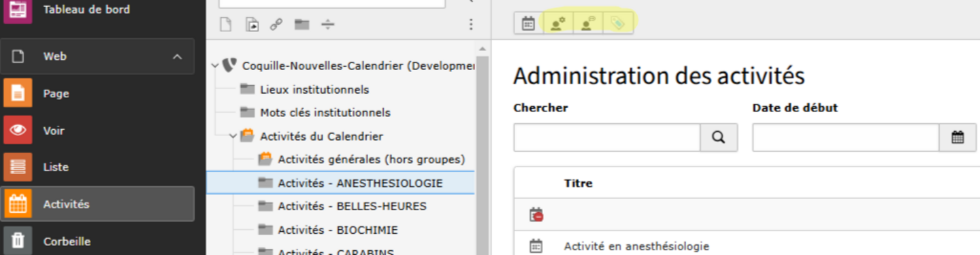Click the BELLES-HEURES folder icon

[265, 205]
